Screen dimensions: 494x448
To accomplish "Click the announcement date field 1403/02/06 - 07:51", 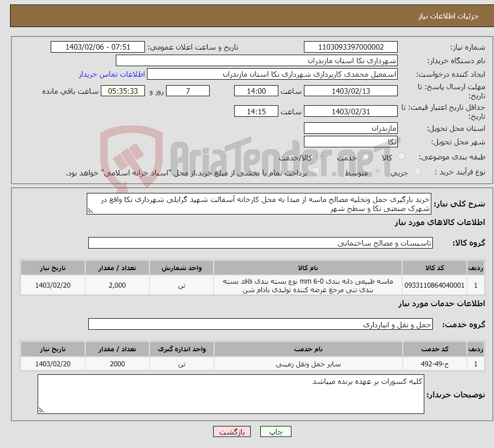I will point(98,47).
